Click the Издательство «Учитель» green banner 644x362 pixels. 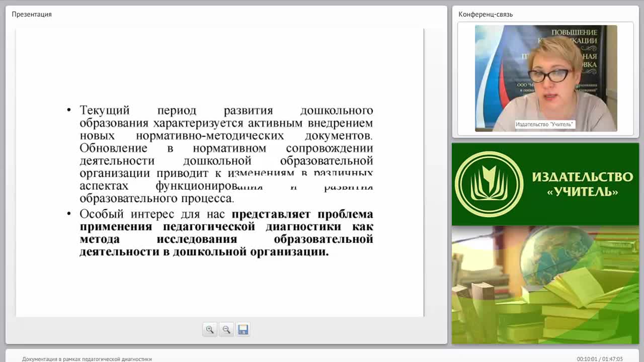tap(545, 184)
